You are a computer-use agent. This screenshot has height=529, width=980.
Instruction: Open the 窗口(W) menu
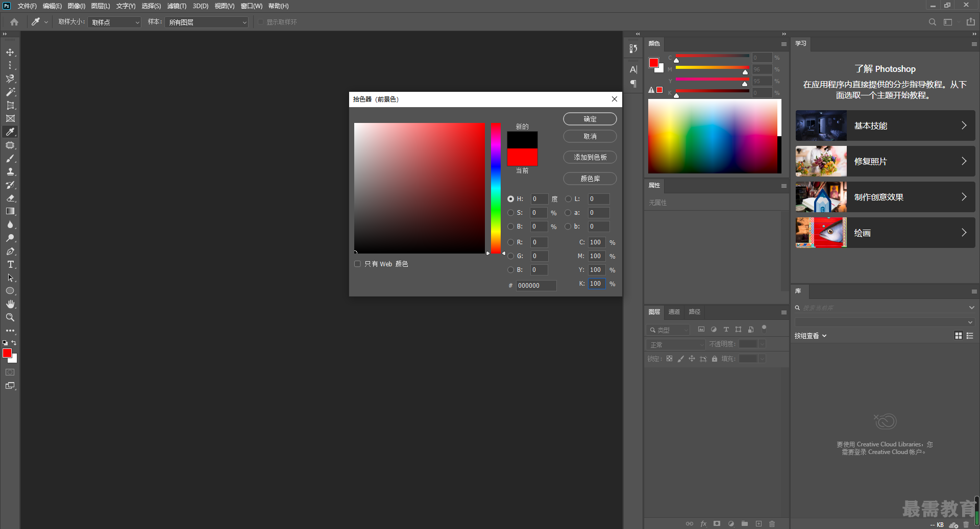pos(252,6)
